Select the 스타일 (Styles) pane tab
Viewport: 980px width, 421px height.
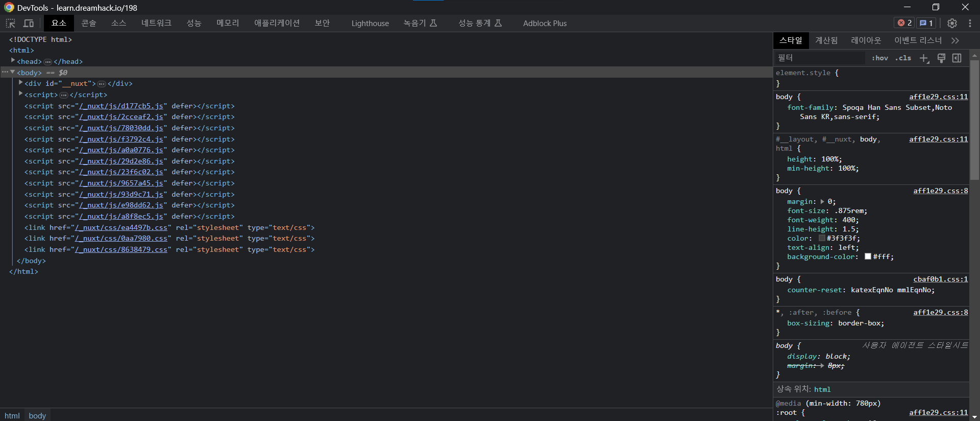coord(791,40)
